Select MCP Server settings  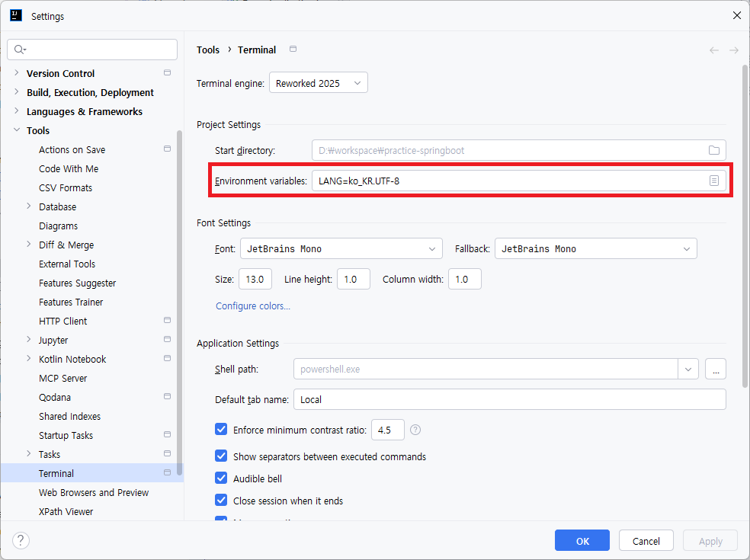[x=62, y=378]
